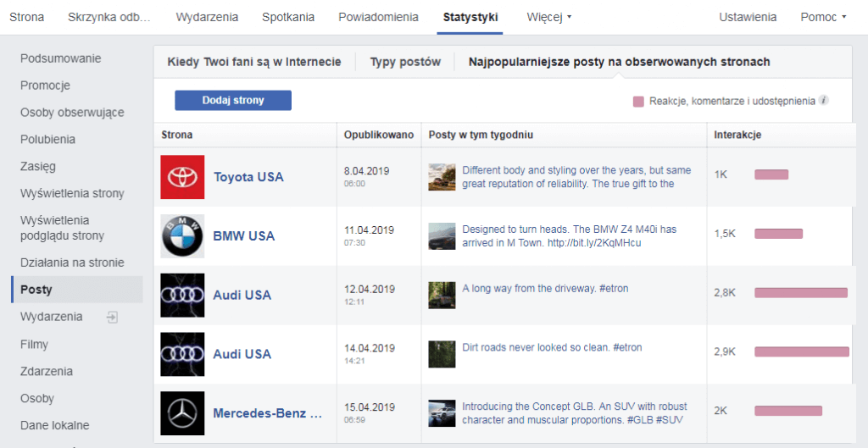Click the Opublikowano column header
This screenshot has height=448, width=868.
click(x=379, y=135)
